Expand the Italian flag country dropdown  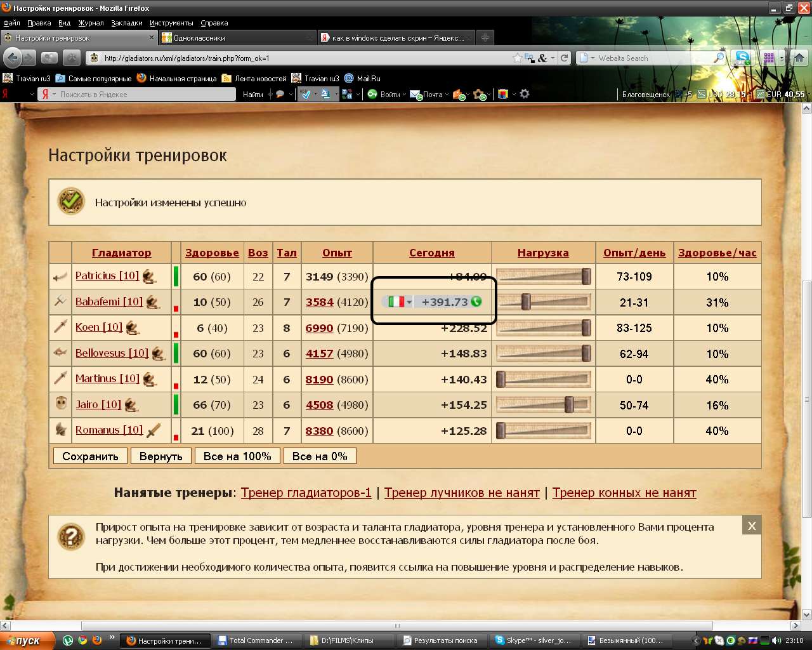point(409,302)
